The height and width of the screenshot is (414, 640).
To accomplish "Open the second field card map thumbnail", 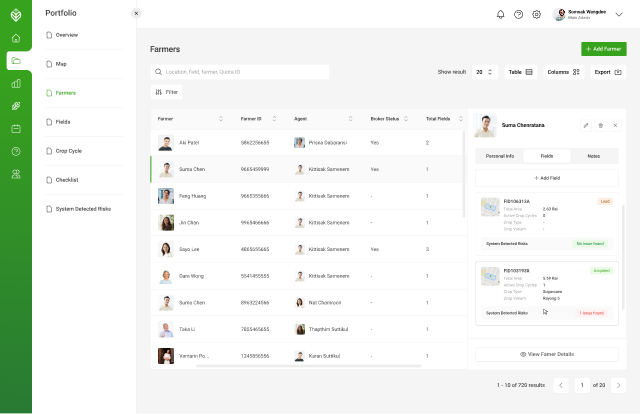I will coord(490,276).
